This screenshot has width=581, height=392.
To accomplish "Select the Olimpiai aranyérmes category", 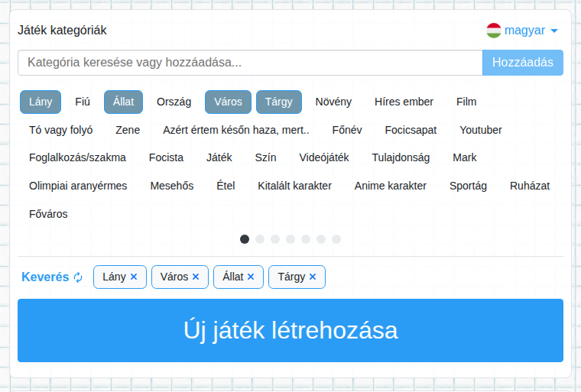I will click(78, 186).
